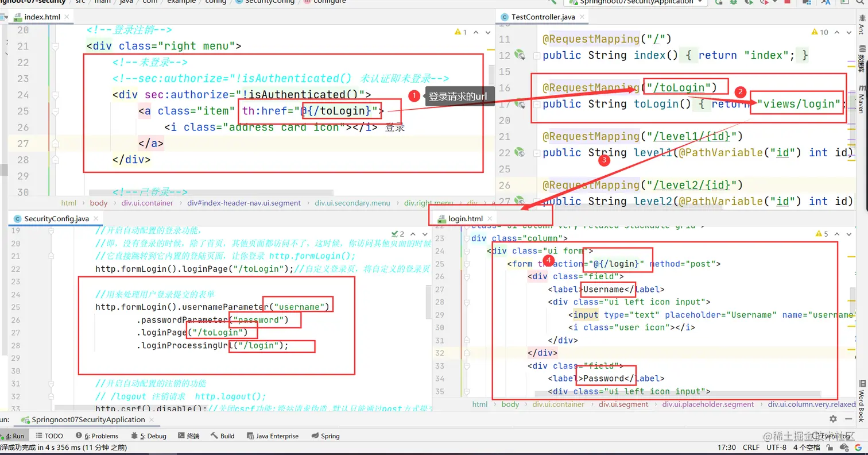Image resolution: width=868 pixels, height=455 pixels.
Task: Click the 17:30 cursor position indicator
Action: 726,448
